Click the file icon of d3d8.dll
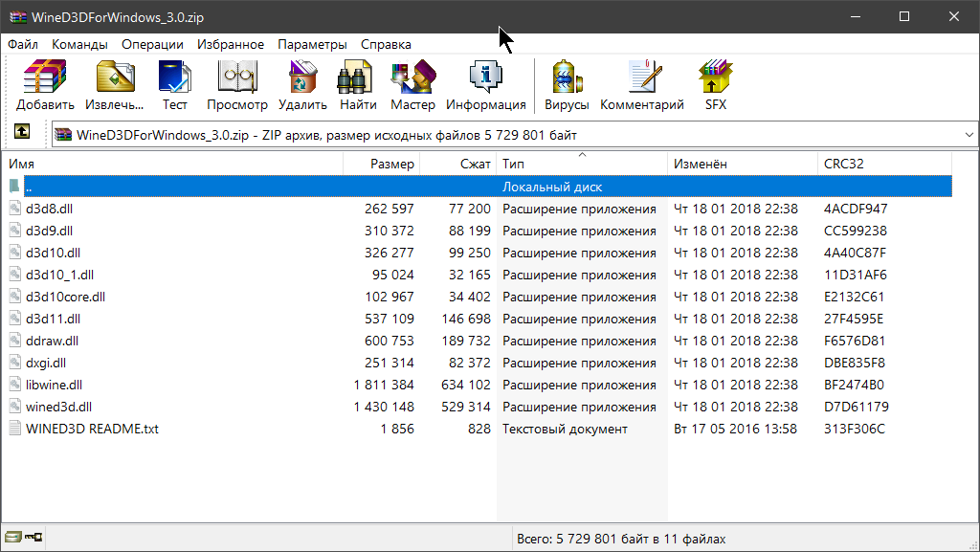Screen dimensions: 980x552 [15, 208]
